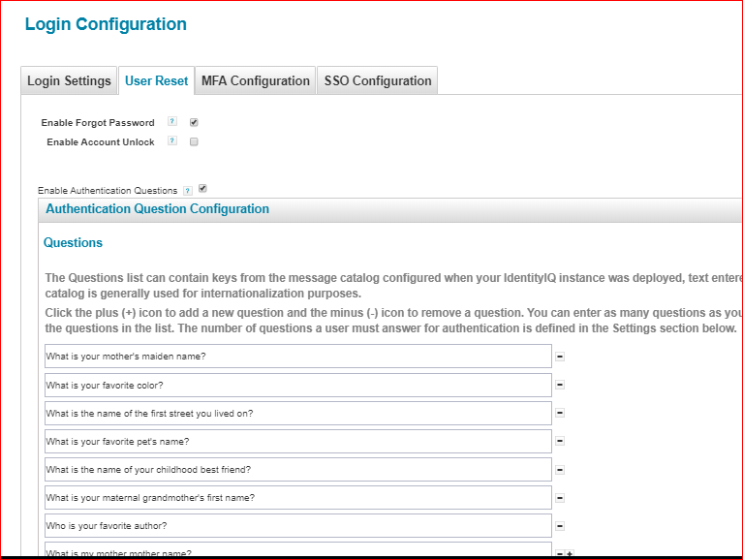743x560 pixels.
Task: Uncheck the Enable Forgot Password checkbox
Action: point(194,122)
